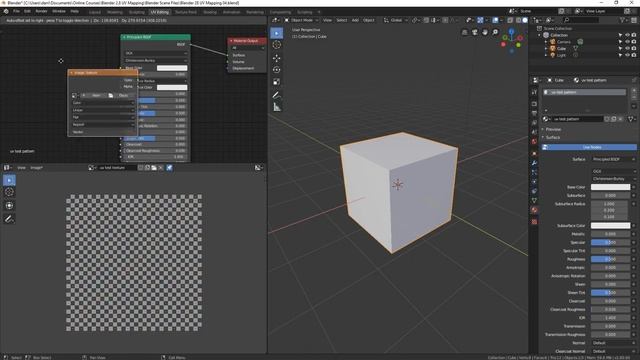Hide the Cube object in outliner
Screen dimensions: 640x360
point(627,48)
